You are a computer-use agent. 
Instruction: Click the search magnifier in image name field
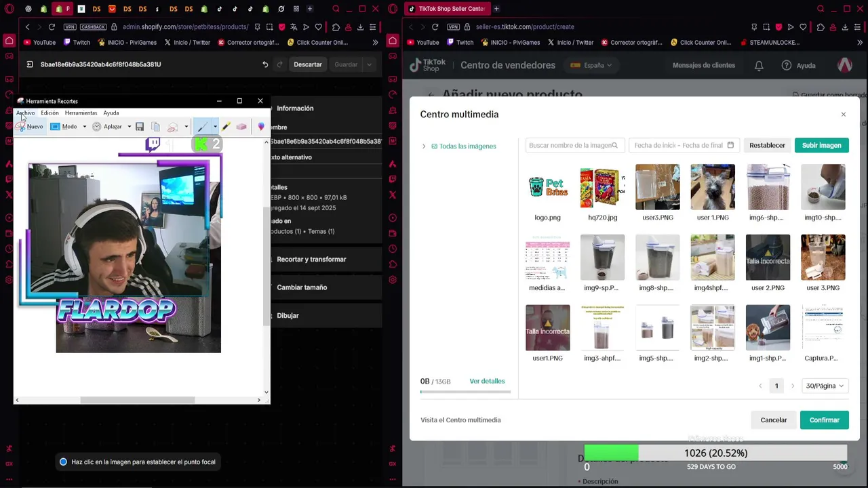click(x=614, y=145)
